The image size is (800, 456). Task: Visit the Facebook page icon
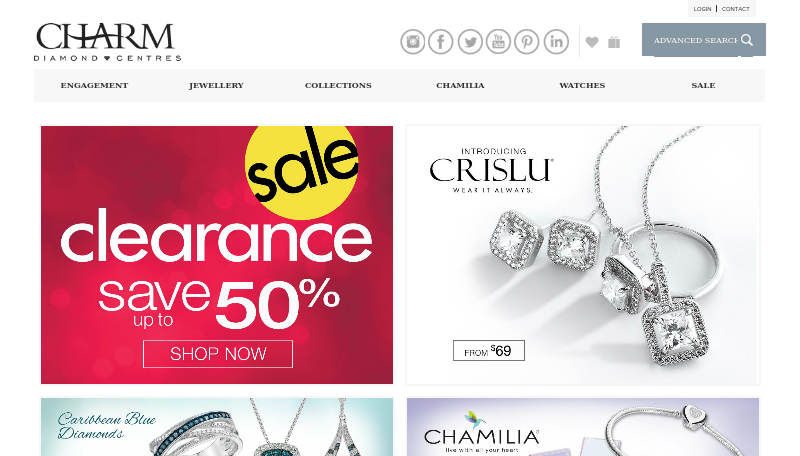[x=440, y=42]
